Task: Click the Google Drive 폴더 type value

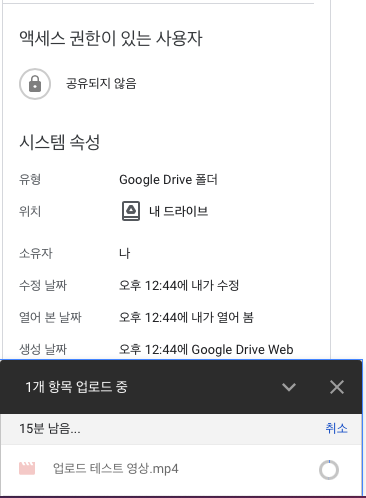Action: point(168,180)
